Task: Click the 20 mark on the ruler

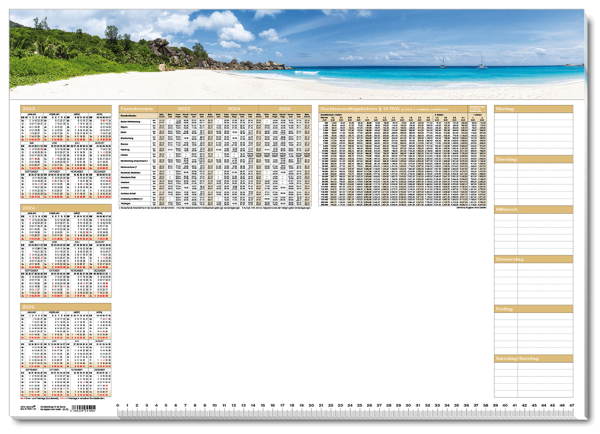Action: pos(311,405)
